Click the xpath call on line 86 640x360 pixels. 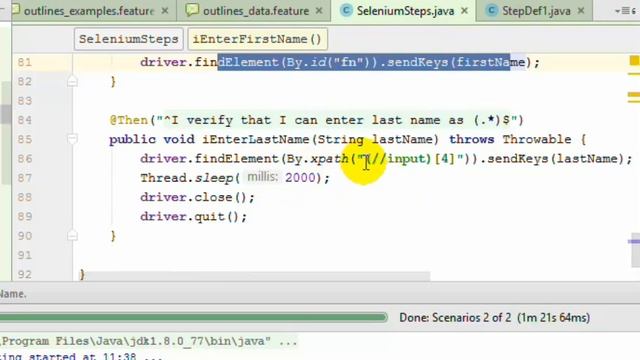tap(329, 158)
